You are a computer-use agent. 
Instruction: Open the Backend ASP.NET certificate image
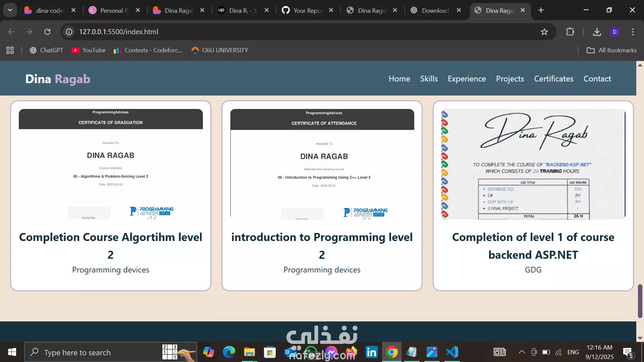pyautogui.click(x=533, y=164)
